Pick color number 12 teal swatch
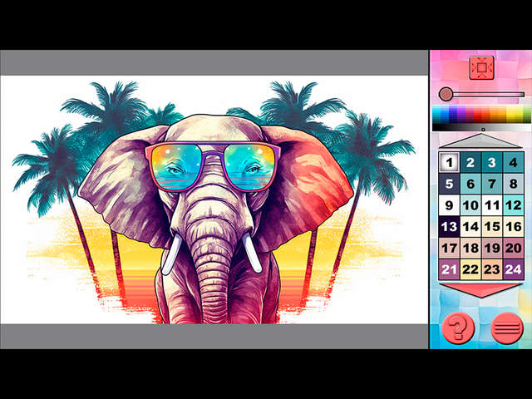 [514, 205]
